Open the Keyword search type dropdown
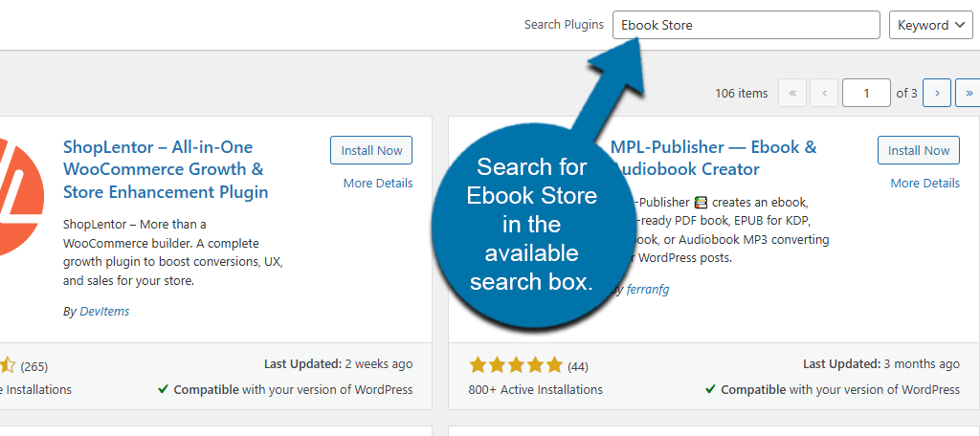This screenshot has width=980, height=436. [x=930, y=25]
